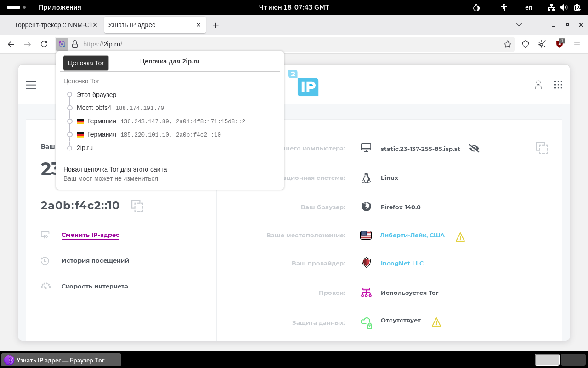Click the IPv6 address '2a0b:f4c2::10'
The image size is (588, 368).
click(x=80, y=206)
